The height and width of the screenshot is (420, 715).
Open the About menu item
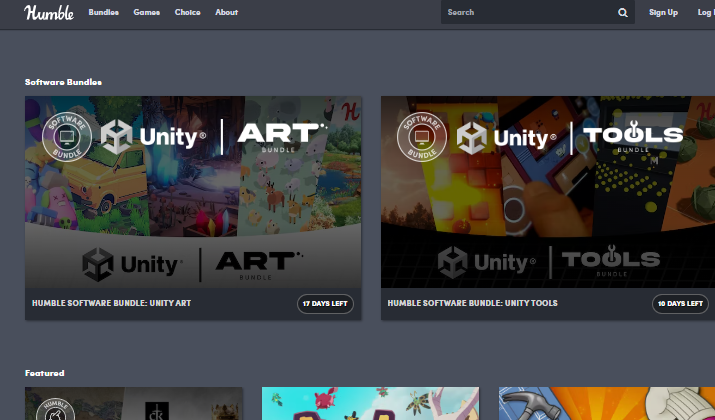pos(227,12)
